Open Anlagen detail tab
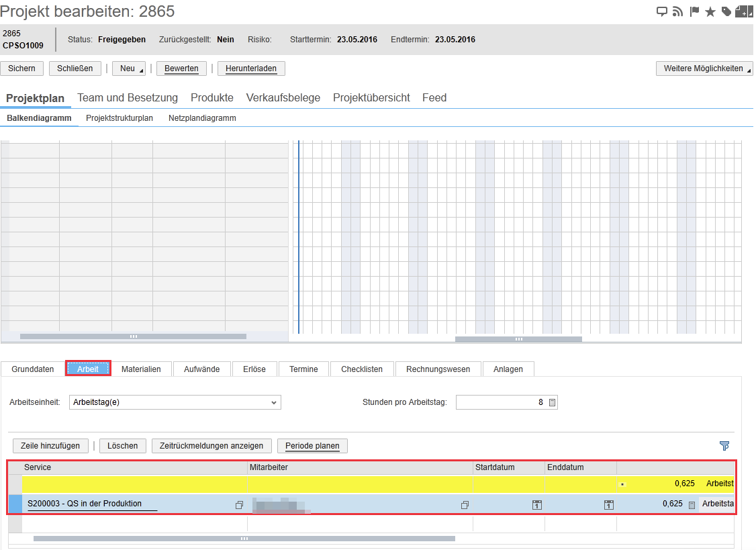The width and height of the screenshot is (756, 550). (508, 369)
